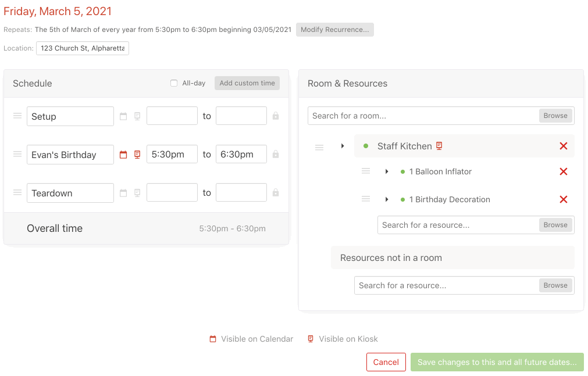This screenshot has height=376, width=588.
Task: Click the kiosk icon in the Teardown row
Action: 137,193
